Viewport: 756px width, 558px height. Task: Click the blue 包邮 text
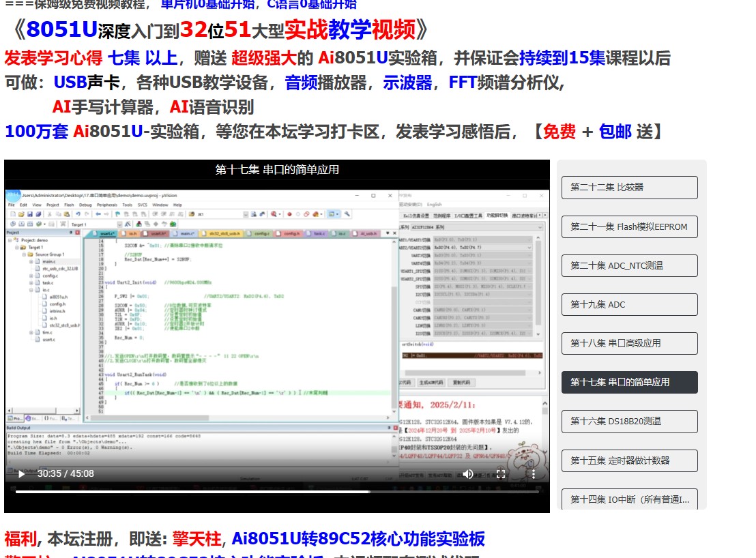point(615,131)
